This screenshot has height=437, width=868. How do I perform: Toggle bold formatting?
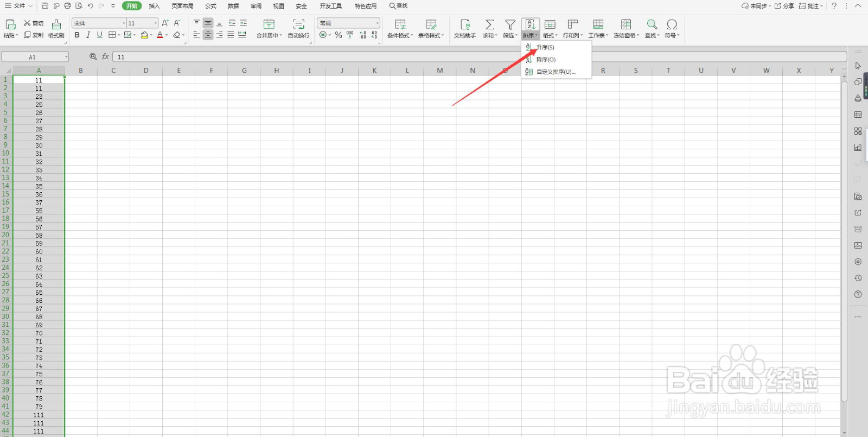[77, 35]
